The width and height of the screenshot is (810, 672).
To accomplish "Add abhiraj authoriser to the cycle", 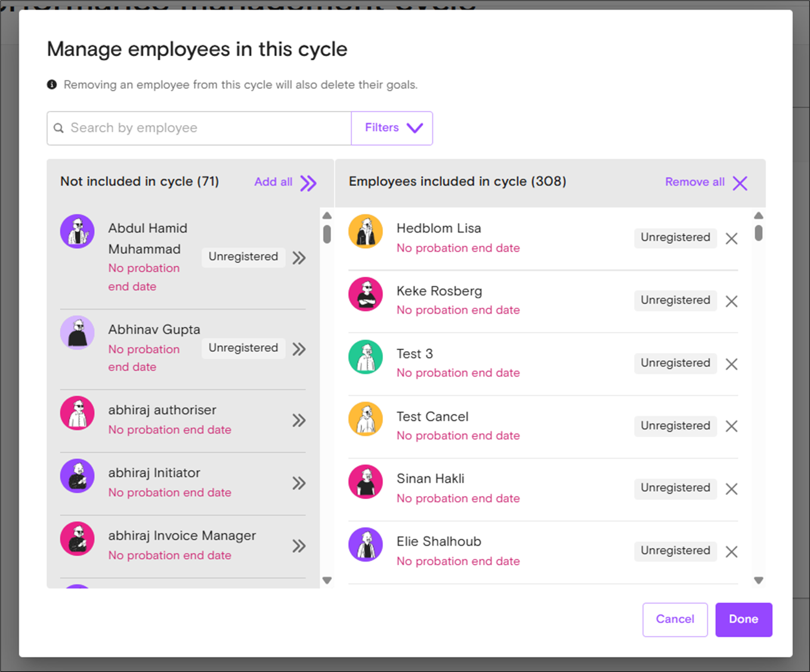I will click(x=299, y=420).
